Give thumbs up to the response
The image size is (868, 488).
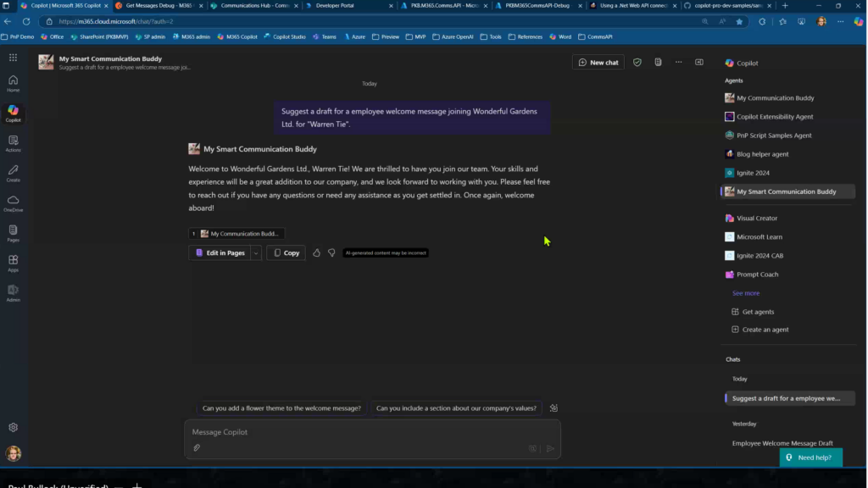pyautogui.click(x=317, y=252)
